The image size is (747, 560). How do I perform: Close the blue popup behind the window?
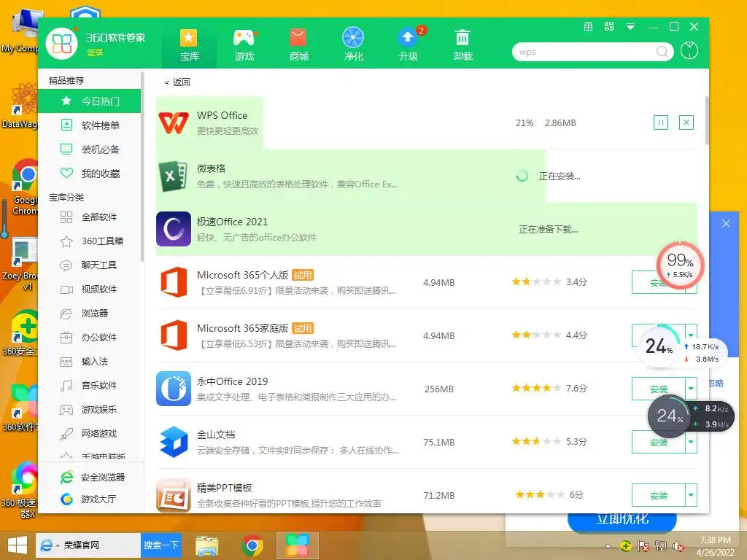(726, 223)
